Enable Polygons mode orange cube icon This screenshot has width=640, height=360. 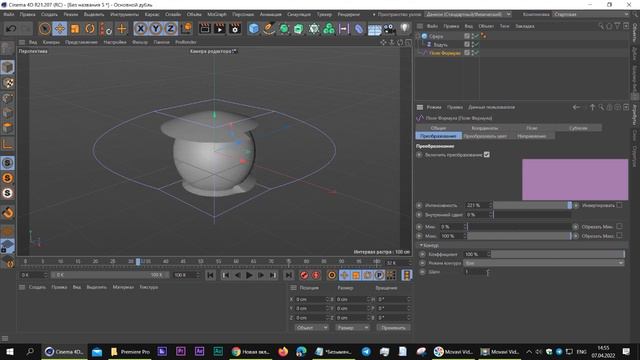[x=7, y=128]
